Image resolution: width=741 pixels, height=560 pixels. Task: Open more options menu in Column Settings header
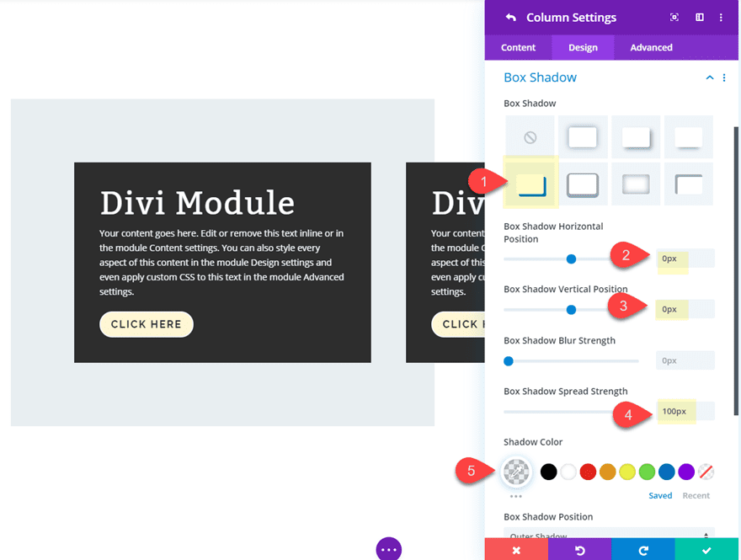[x=721, y=18]
